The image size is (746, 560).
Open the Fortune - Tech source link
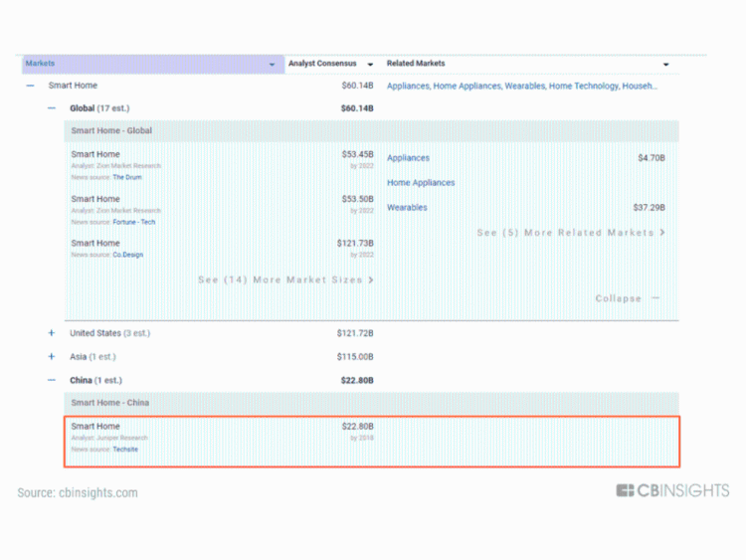pos(133,222)
